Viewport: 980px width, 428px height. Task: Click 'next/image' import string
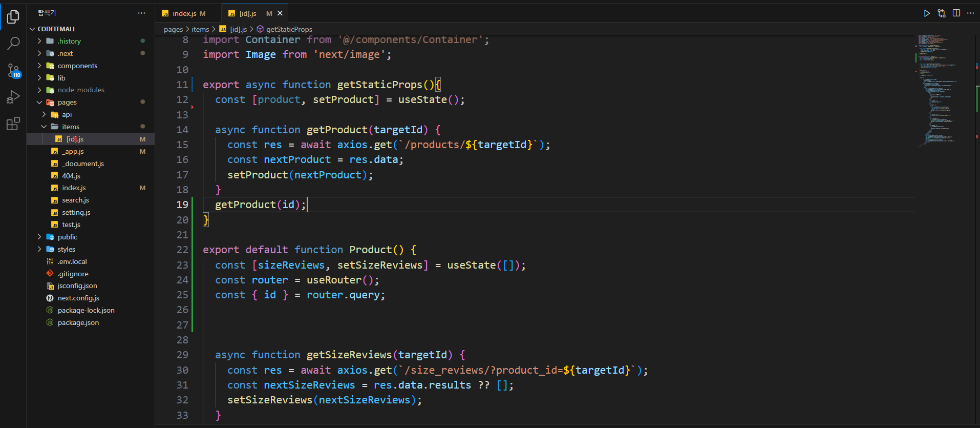[x=349, y=54]
